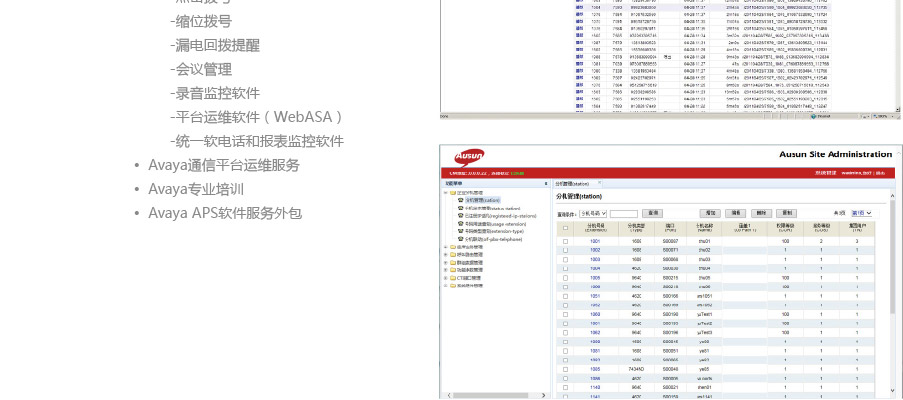Open station 1003 link
Screen dimensions: 903x400
coord(595,259)
